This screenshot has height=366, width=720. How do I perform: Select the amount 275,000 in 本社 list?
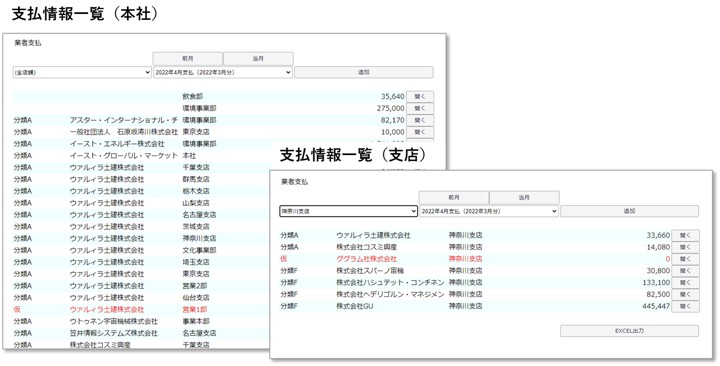tap(390, 108)
